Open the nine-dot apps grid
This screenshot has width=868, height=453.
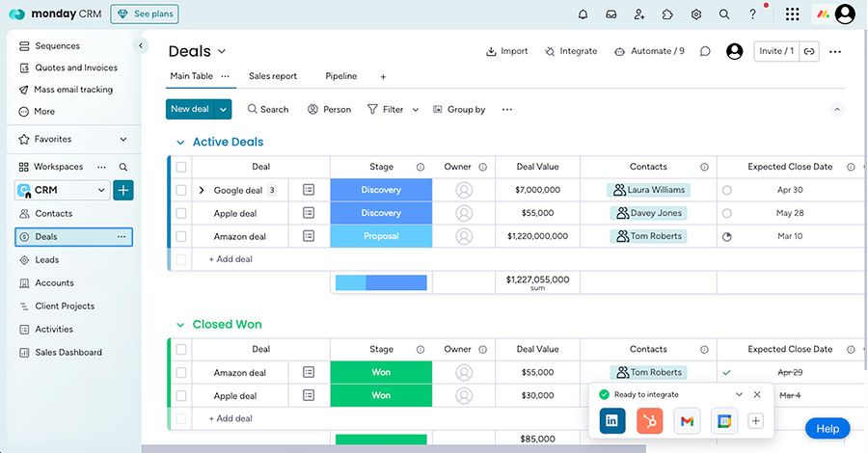[x=792, y=14]
